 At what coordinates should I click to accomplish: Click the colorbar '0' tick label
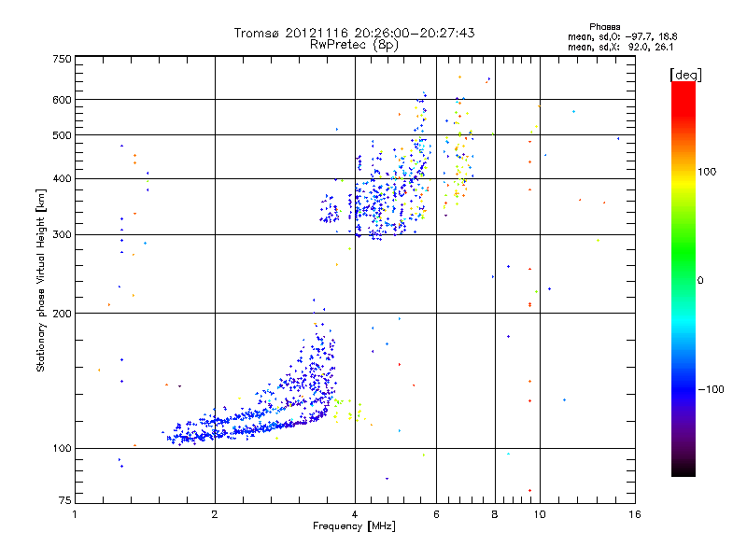pos(700,281)
